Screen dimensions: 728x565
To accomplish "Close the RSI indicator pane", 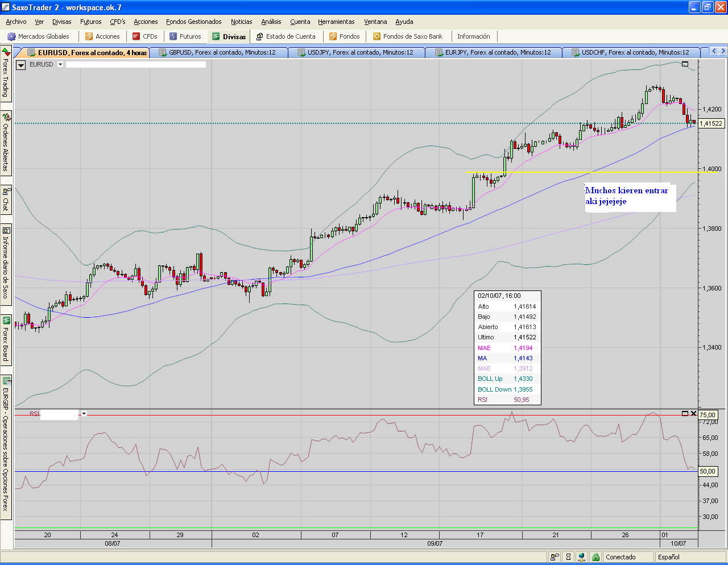I will pyautogui.click(x=693, y=413).
